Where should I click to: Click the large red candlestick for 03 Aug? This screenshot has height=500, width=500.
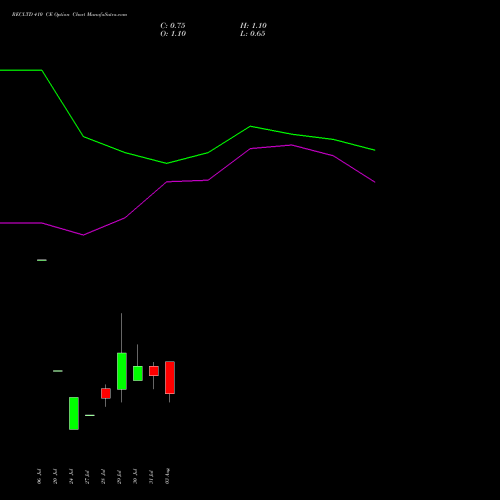click(x=170, y=378)
